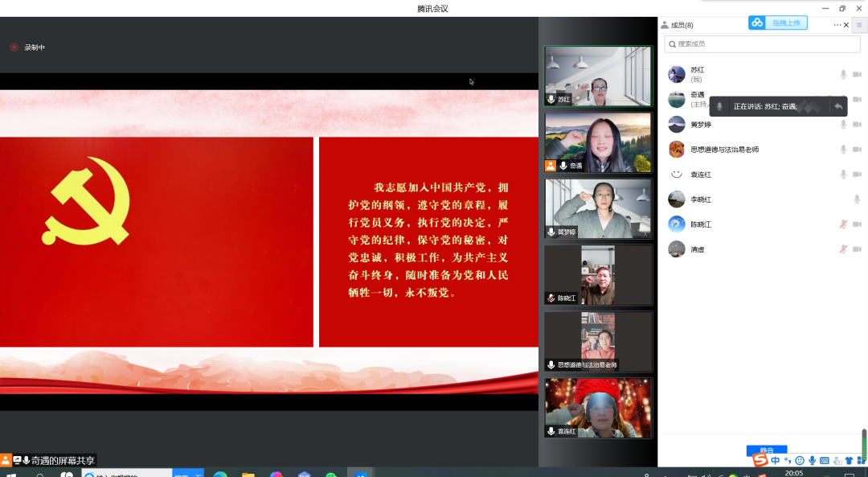This screenshot has height=477, width=868.
Task: Click the reply arrow on the speaking popup
Action: (838, 106)
